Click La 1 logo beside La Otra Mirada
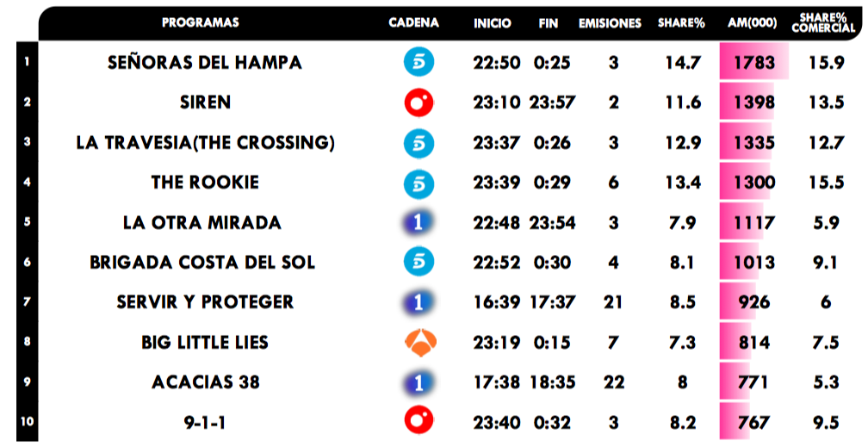This screenshot has height=447, width=868. point(418,222)
